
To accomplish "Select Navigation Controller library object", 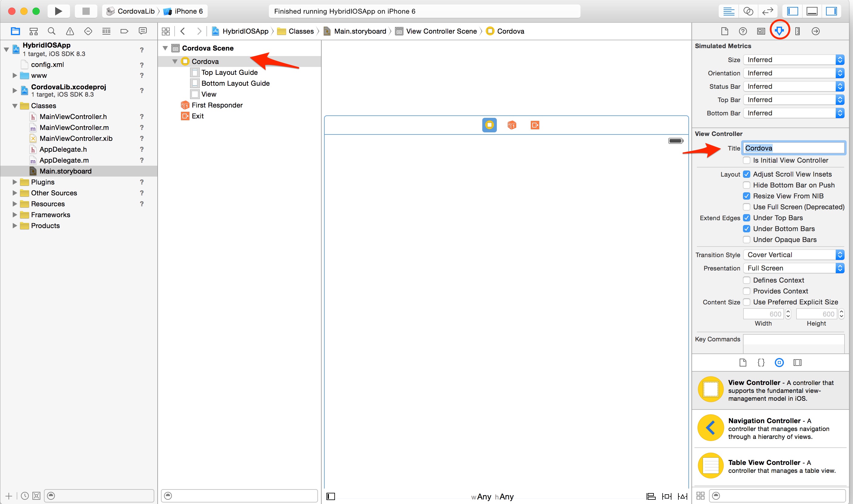I will (x=771, y=429).
